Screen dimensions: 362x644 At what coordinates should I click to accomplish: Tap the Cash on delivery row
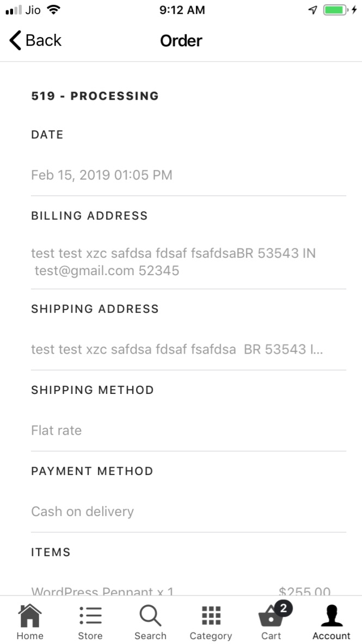tap(82, 512)
